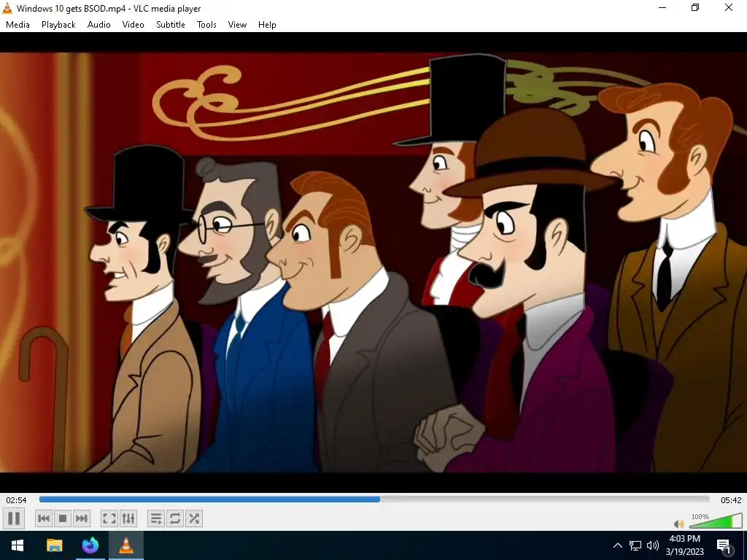Open the Media menu
Image resolution: width=747 pixels, height=560 pixels.
tap(18, 25)
